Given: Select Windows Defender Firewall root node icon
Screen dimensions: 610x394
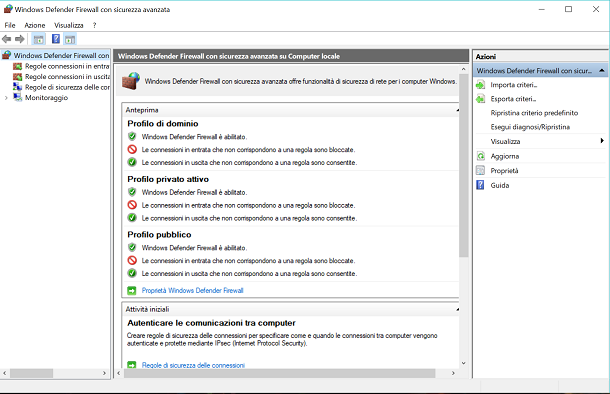Looking at the screenshot, I should [7, 55].
